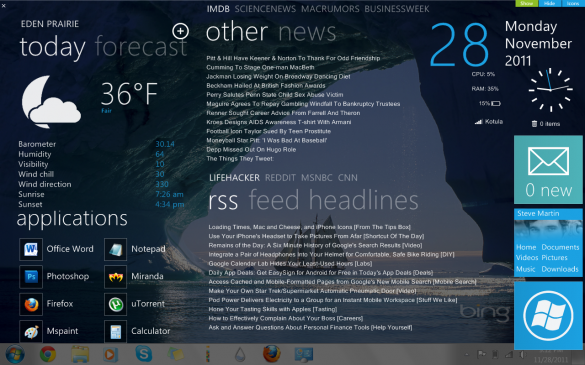Open Mspaint from the applications list
This screenshot has width=585, height=365.
point(49,331)
